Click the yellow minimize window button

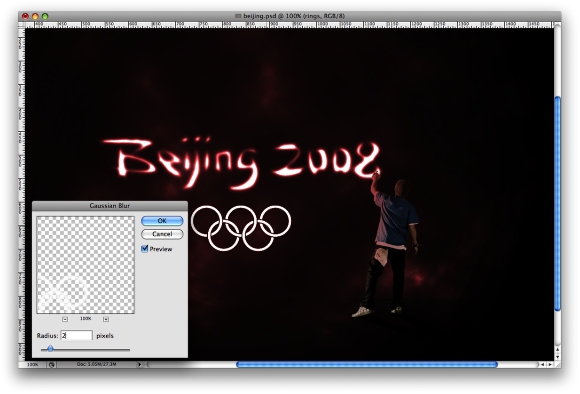coord(35,16)
